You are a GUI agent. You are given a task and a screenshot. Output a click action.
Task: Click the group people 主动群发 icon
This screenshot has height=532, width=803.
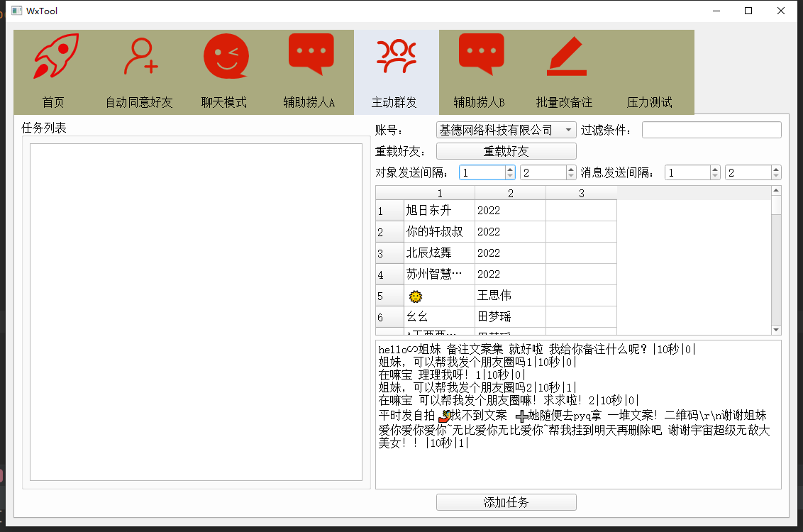point(396,57)
